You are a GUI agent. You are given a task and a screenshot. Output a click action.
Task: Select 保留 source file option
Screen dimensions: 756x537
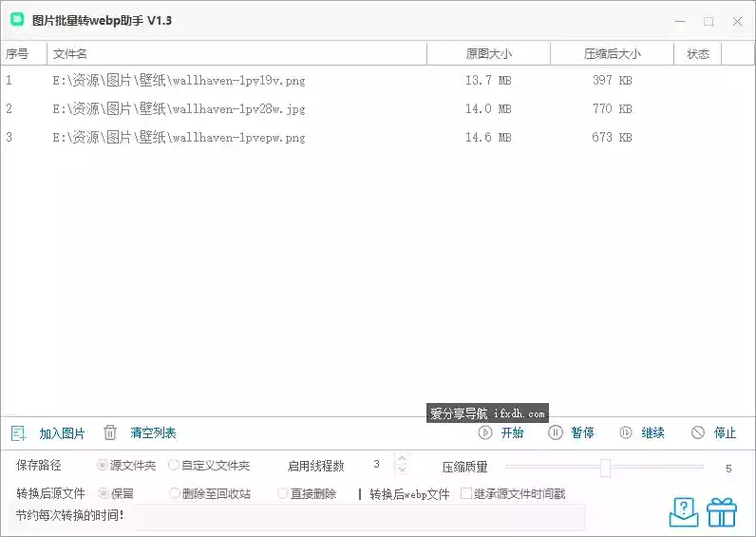pos(116,493)
